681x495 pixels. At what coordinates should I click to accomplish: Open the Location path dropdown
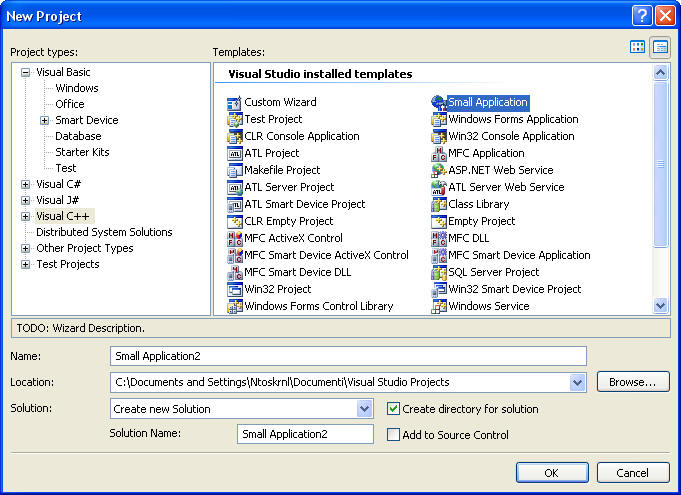coord(577,383)
